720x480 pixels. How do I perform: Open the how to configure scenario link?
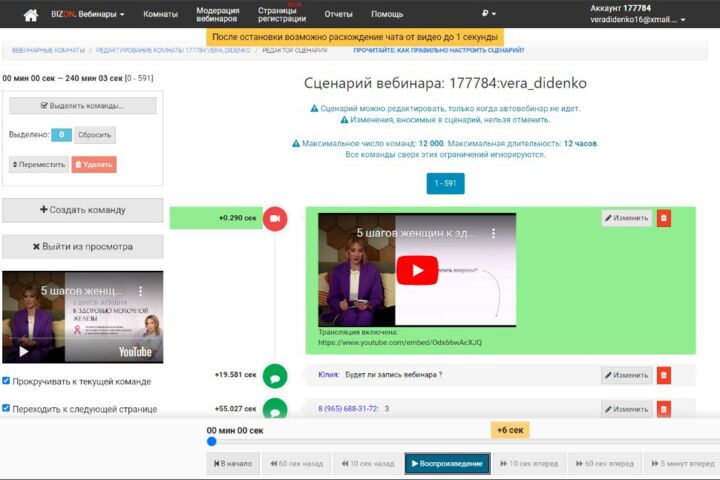click(x=439, y=50)
